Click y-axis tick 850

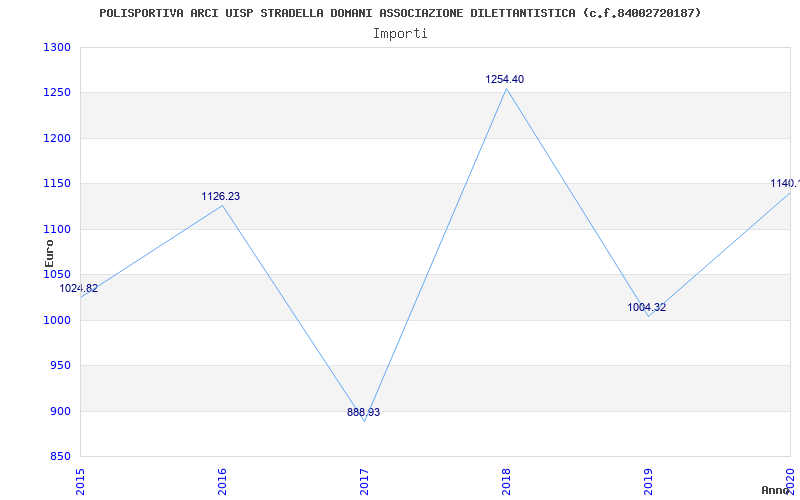coord(60,457)
